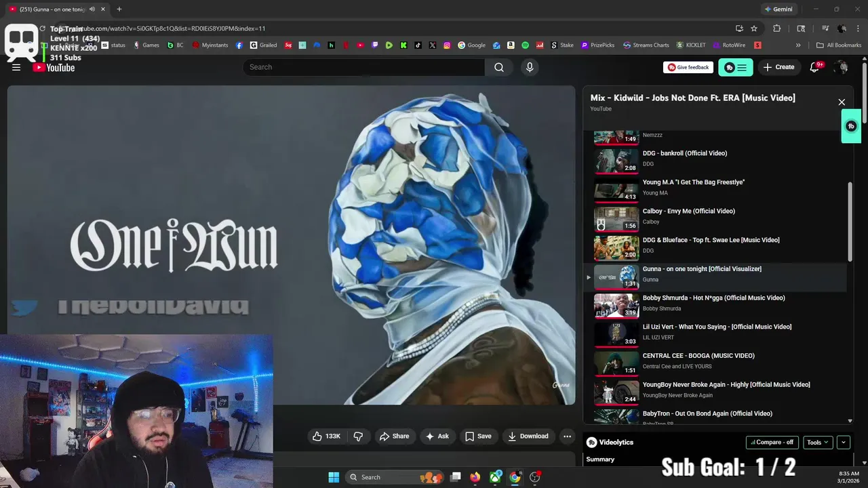Close the Mix playlist panel
Screen dimensions: 868x488
842,102
